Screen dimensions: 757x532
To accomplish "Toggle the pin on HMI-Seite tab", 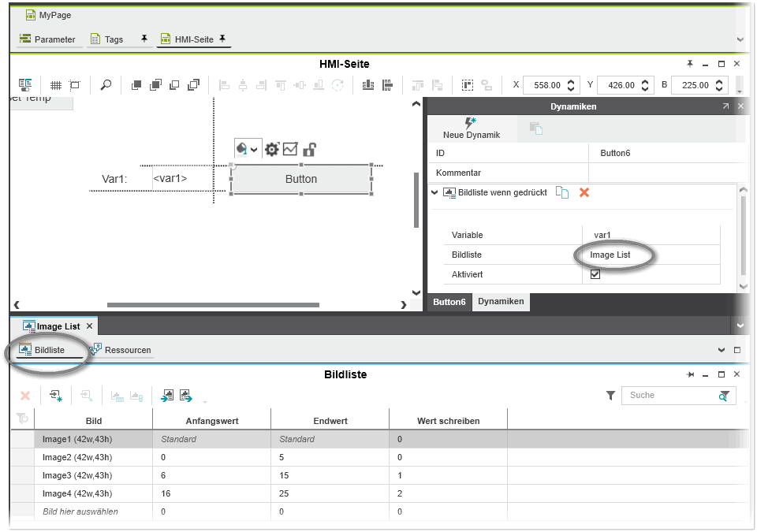I will pyautogui.click(x=222, y=39).
